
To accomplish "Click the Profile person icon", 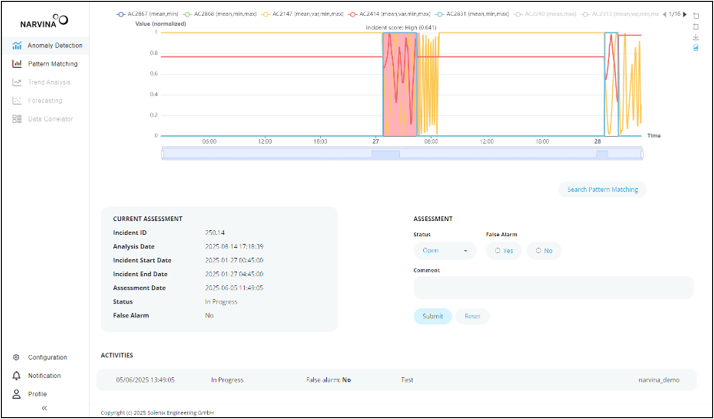I will (16, 394).
